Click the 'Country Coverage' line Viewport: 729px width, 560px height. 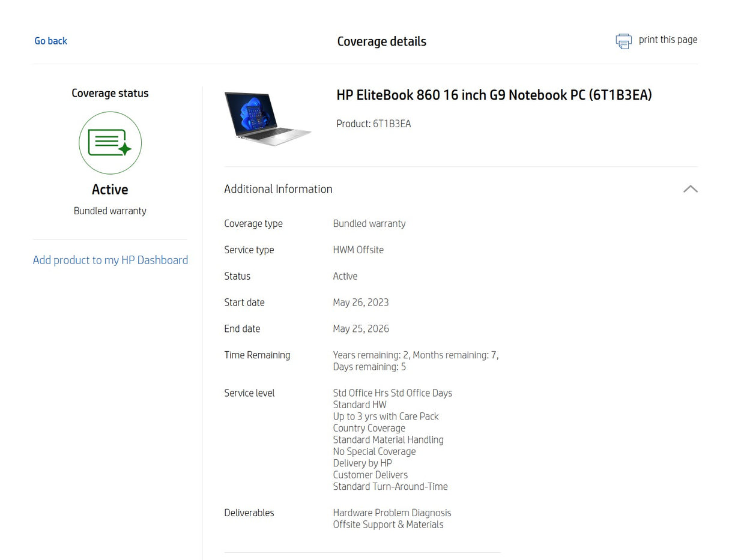[369, 428]
